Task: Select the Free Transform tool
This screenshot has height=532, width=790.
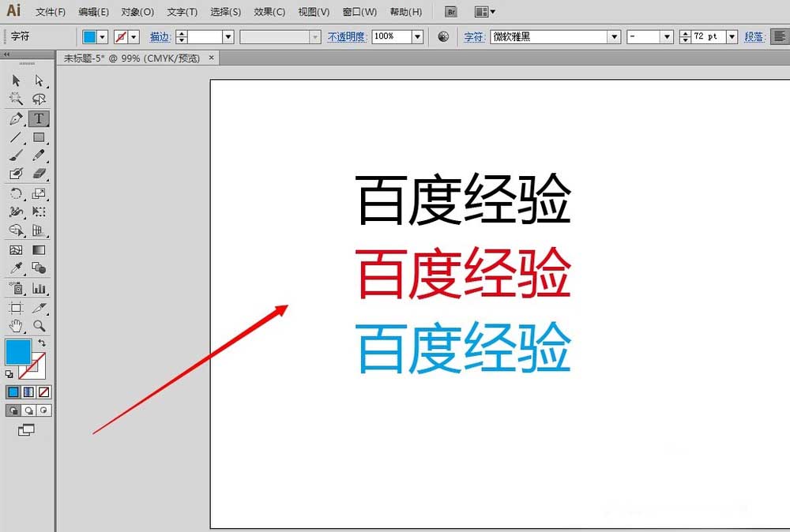Action: point(39,212)
